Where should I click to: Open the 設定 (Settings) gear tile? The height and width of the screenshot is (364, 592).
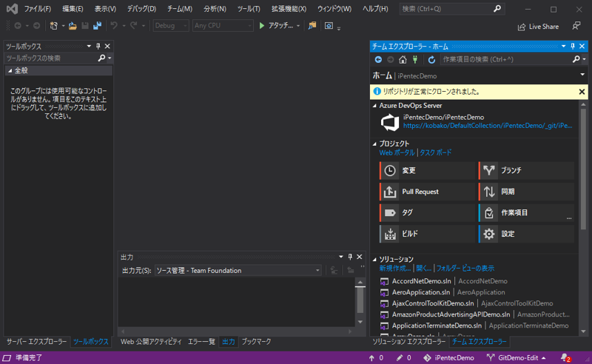526,234
